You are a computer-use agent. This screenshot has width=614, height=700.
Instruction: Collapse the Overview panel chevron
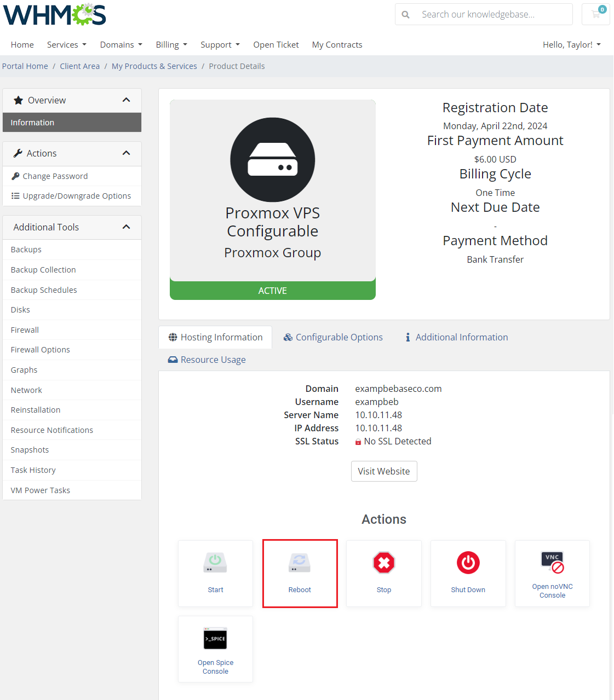click(127, 100)
